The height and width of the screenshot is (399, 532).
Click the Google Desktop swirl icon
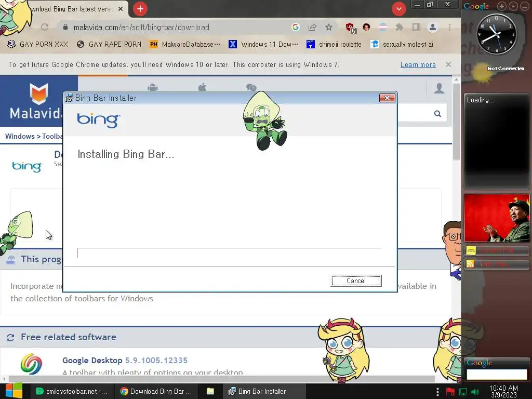point(31,364)
